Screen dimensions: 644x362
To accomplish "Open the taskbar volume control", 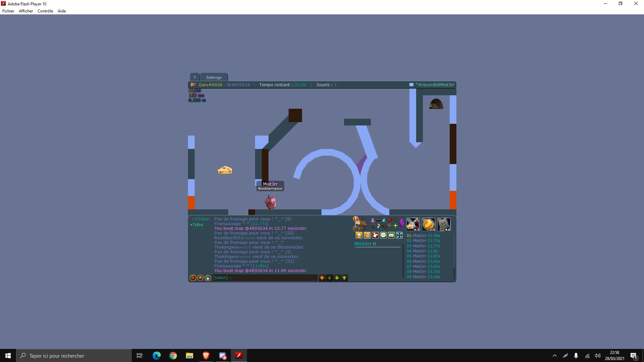I will point(598,356).
